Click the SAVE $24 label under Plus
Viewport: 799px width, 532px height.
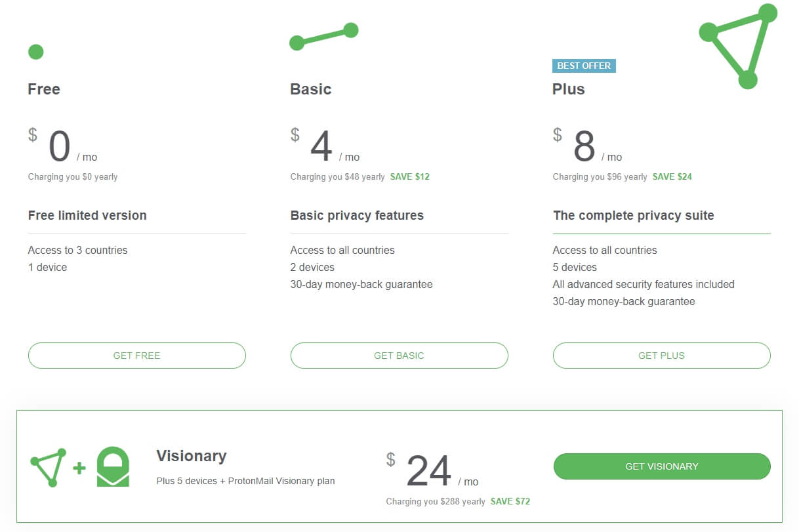[x=672, y=176]
